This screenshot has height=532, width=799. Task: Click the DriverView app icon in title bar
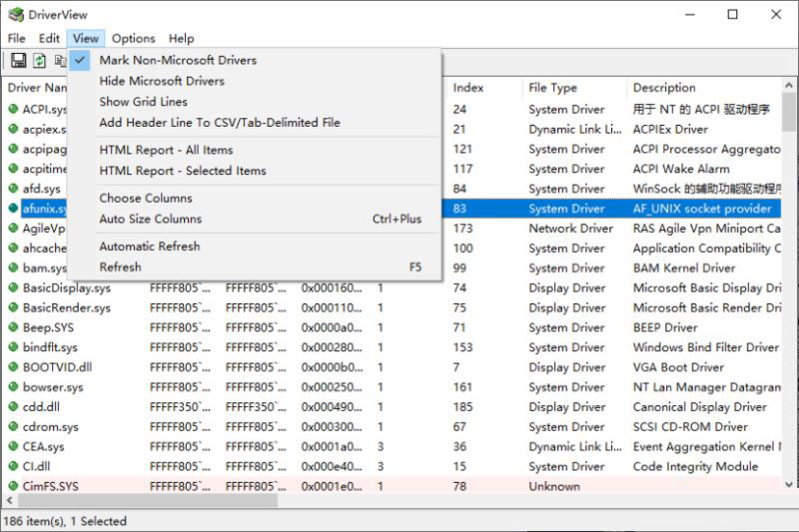15,14
